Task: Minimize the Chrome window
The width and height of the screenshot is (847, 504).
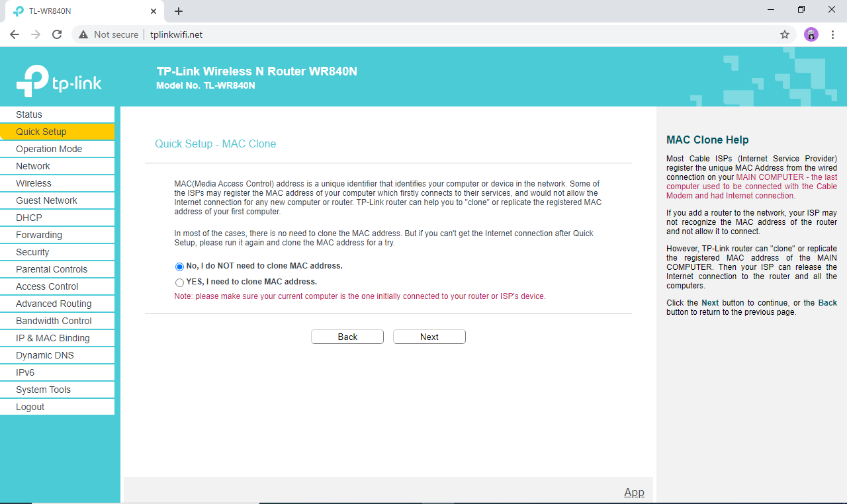Action: [x=772, y=9]
